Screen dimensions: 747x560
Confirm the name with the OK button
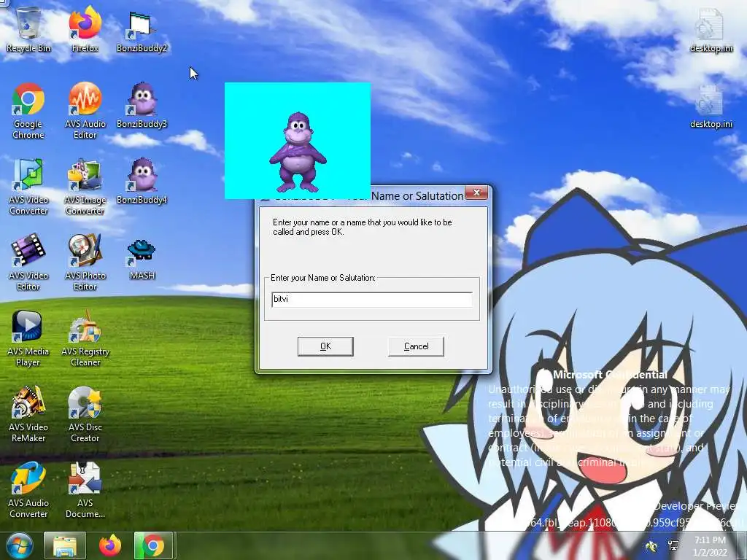[x=325, y=346]
